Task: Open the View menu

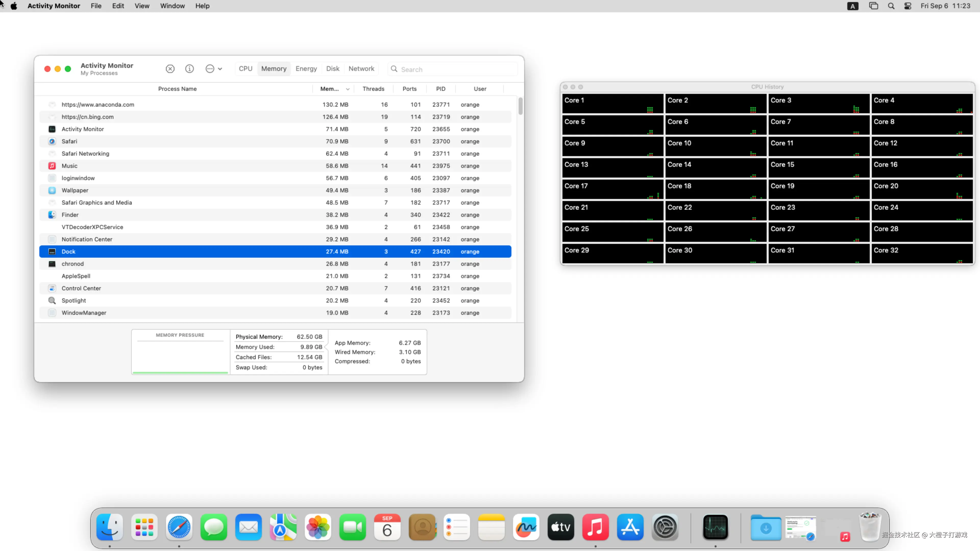Action: 142,6
